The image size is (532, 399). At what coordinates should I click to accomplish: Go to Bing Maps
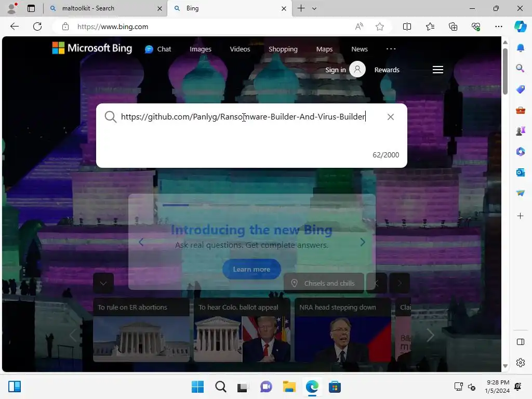point(324,49)
